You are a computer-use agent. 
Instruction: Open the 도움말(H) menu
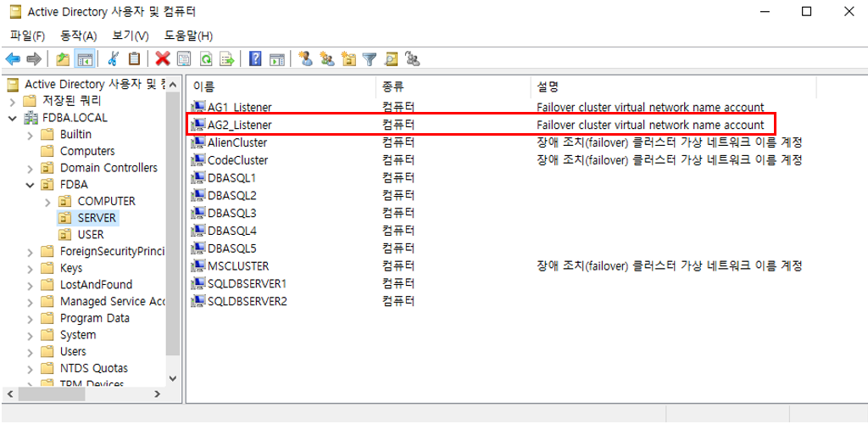pos(188,36)
